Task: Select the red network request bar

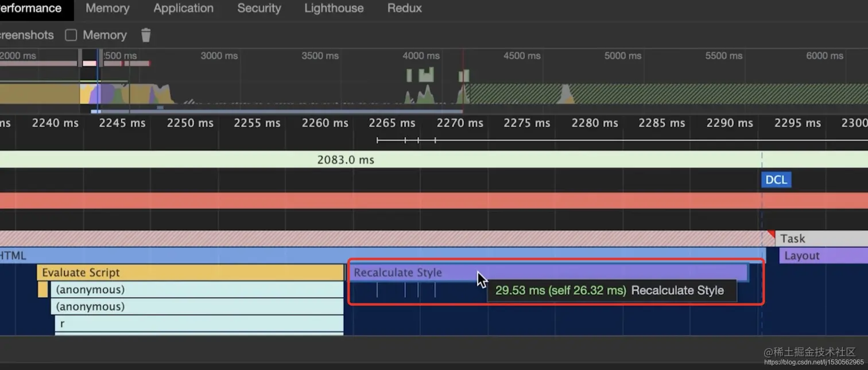Action: 434,201
